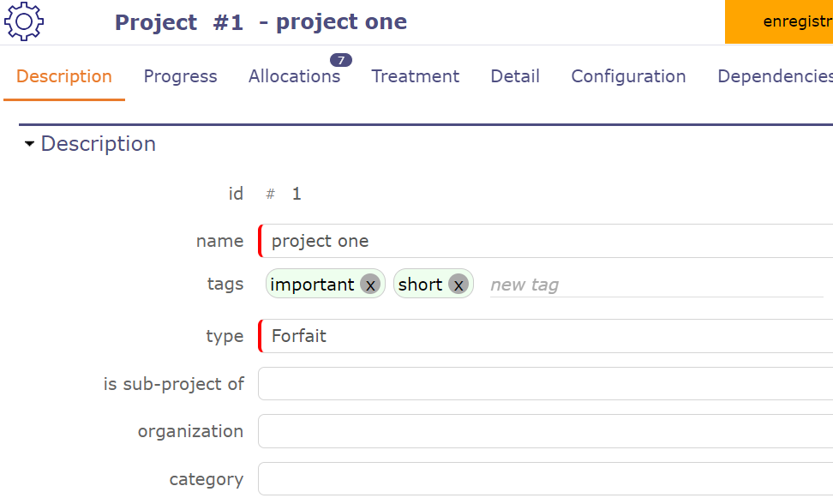Collapse the Description section triangle
Screen dimensions: 833x504
point(30,144)
